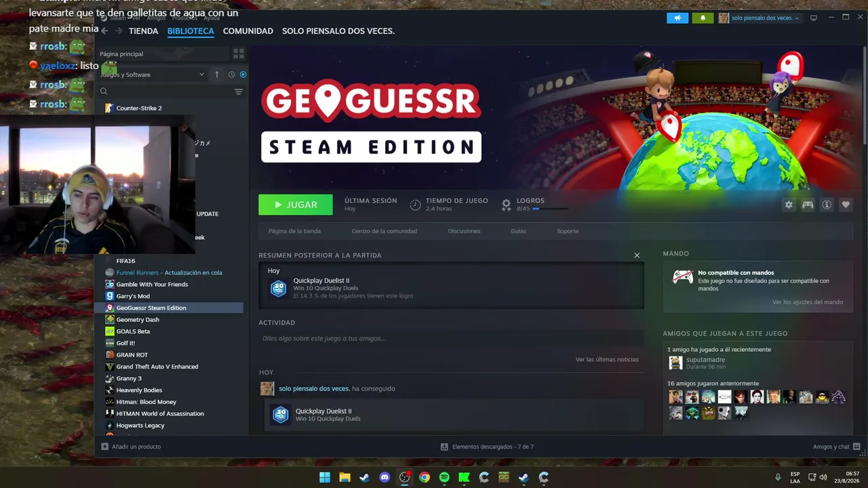Add GeoGuessr to favorites heart

click(x=846, y=205)
